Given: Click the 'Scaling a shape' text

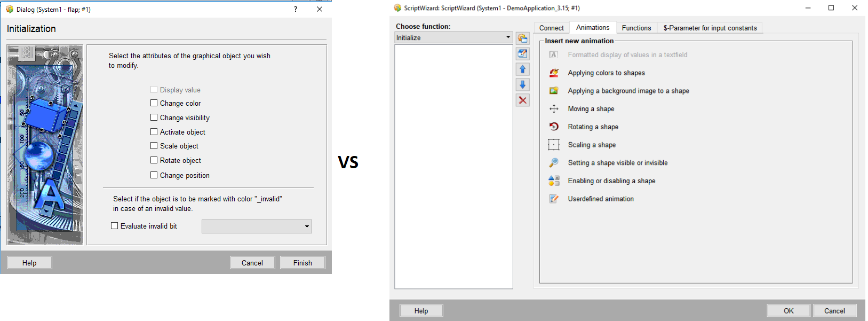Looking at the screenshot, I should coord(592,145).
